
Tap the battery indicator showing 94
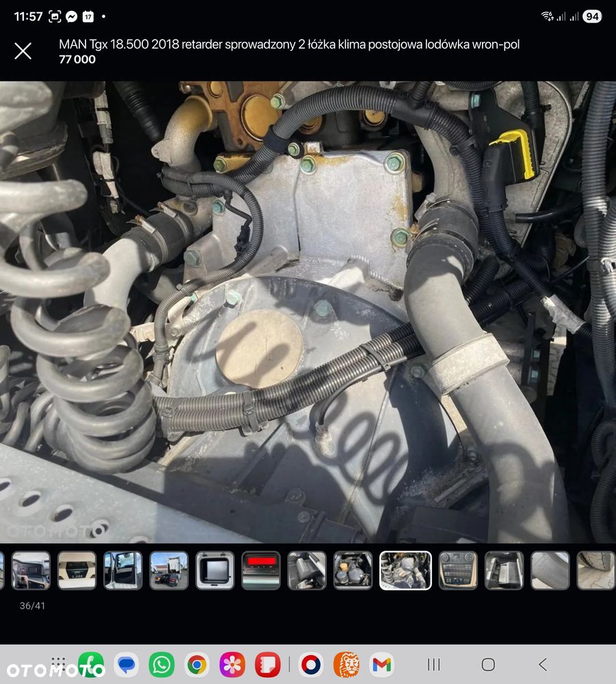(x=592, y=16)
